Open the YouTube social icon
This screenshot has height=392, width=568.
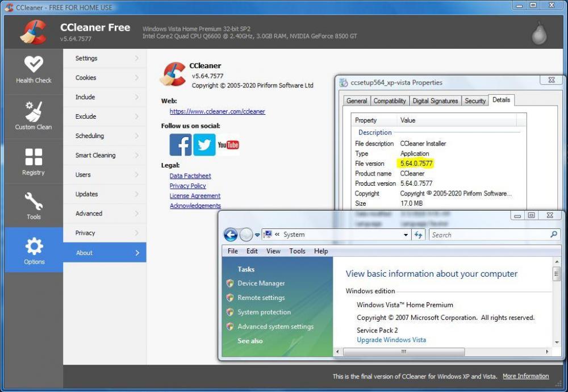coord(228,145)
